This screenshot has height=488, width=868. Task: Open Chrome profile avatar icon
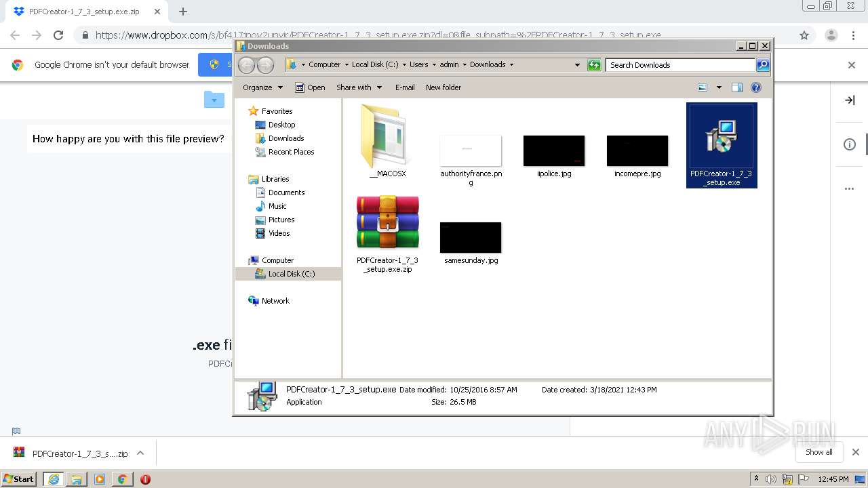831,35
